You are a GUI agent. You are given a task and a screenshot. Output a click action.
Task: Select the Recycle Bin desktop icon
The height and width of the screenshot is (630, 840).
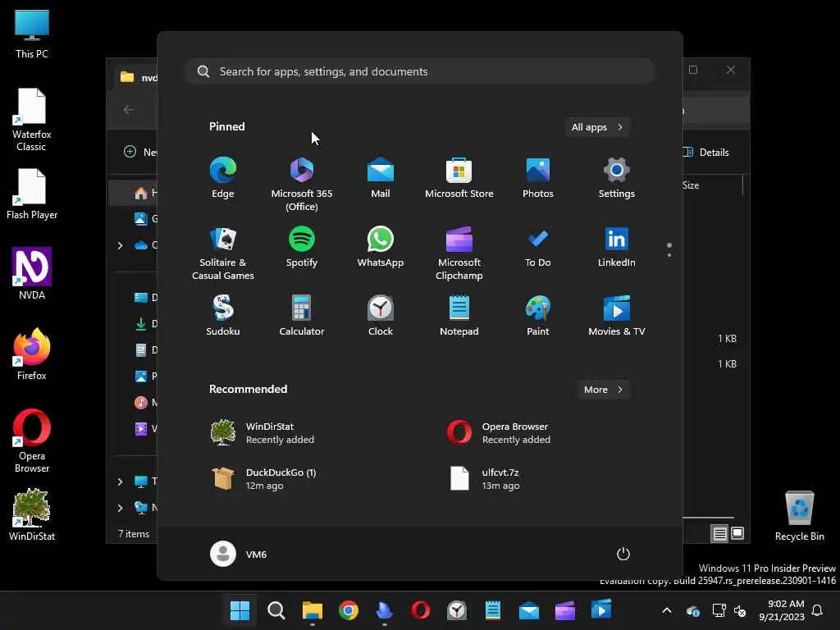click(799, 516)
